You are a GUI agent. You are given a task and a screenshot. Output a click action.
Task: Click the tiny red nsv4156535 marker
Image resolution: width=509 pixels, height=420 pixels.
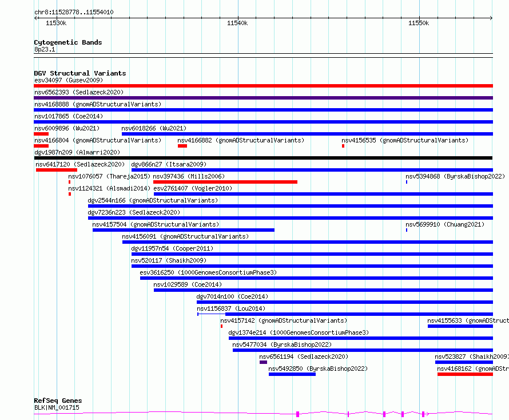343,146
